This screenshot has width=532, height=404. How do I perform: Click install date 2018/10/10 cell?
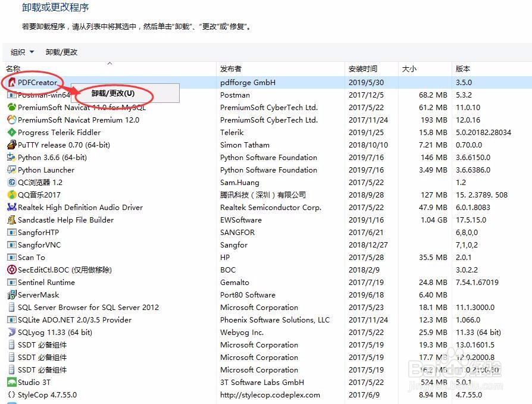368,145
